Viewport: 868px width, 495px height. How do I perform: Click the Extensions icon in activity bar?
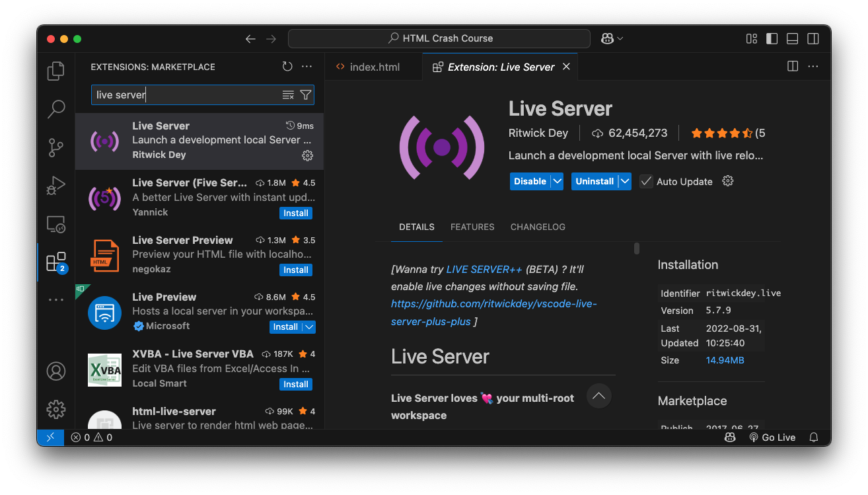click(x=56, y=262)
